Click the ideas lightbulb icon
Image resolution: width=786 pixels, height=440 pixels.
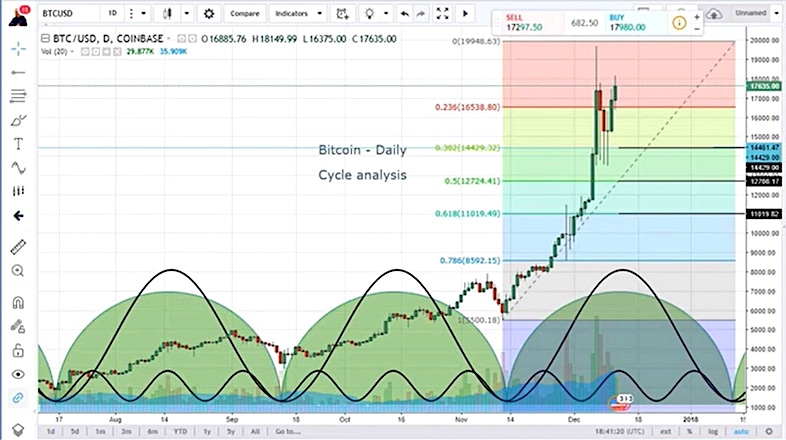point(369,14)
